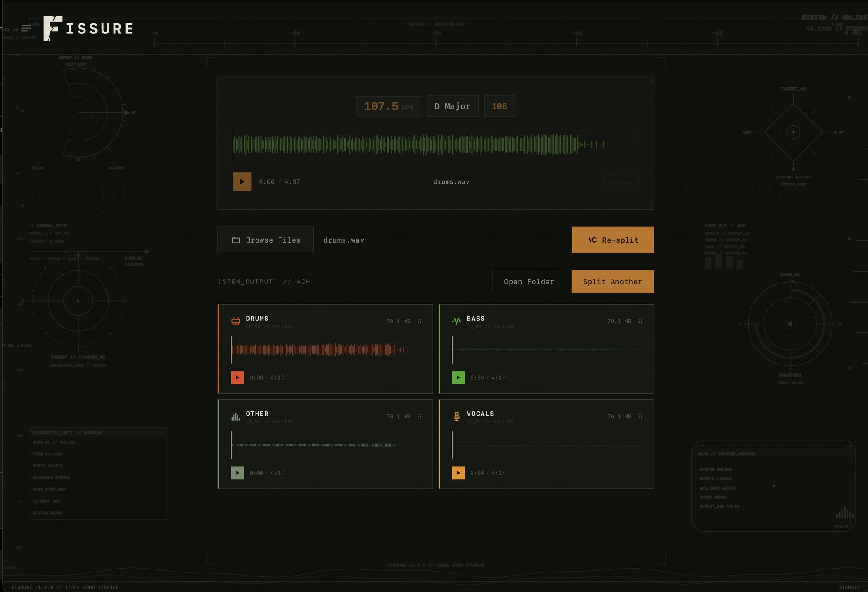
Task: Click the Clear button in the player
Action: tap(621, 182)
